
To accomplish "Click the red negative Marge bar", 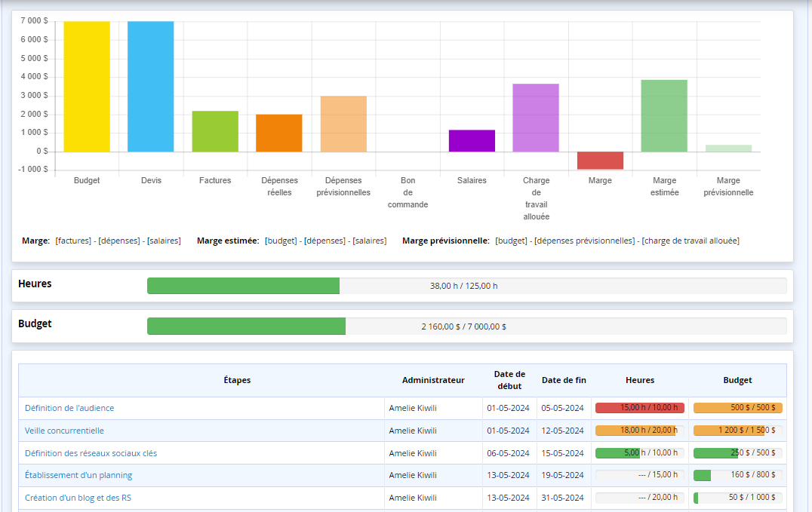I will point(600,160).
